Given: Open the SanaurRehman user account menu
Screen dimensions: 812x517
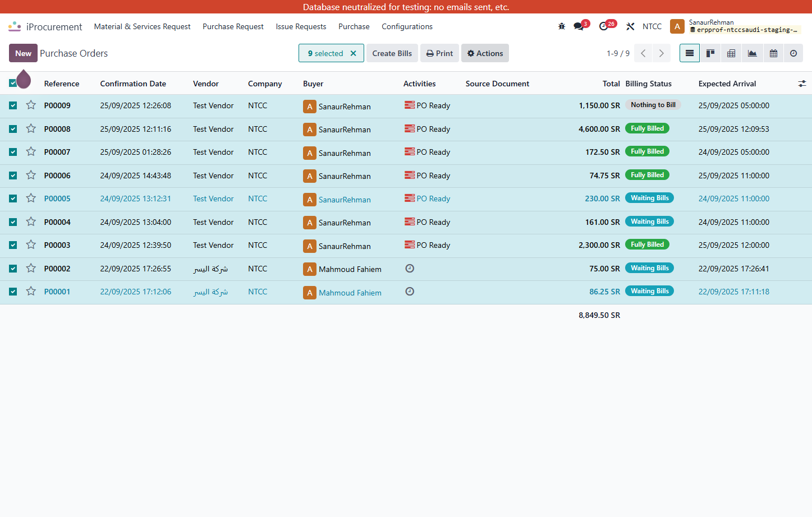Looking at the screenshot, I should [736, 26].
